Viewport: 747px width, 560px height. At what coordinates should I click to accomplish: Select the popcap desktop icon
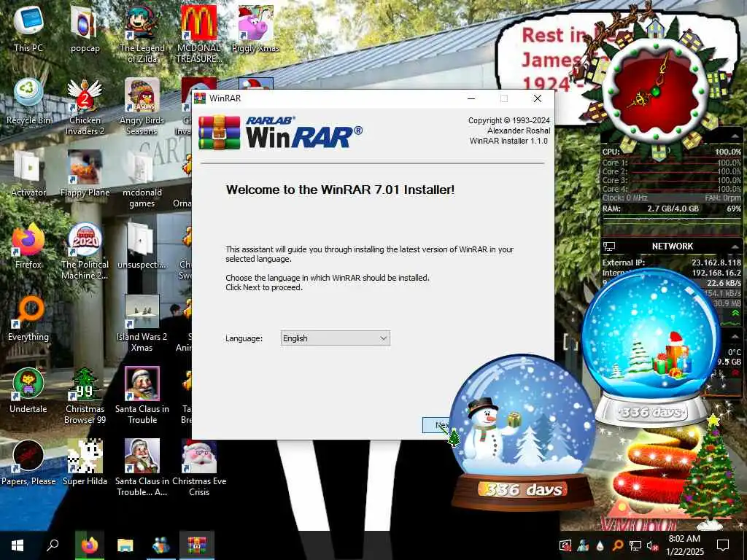pos(85,28)
